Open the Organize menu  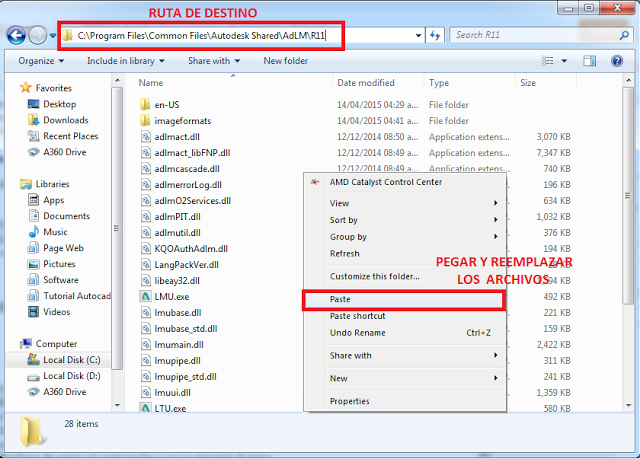click(41, 61)
